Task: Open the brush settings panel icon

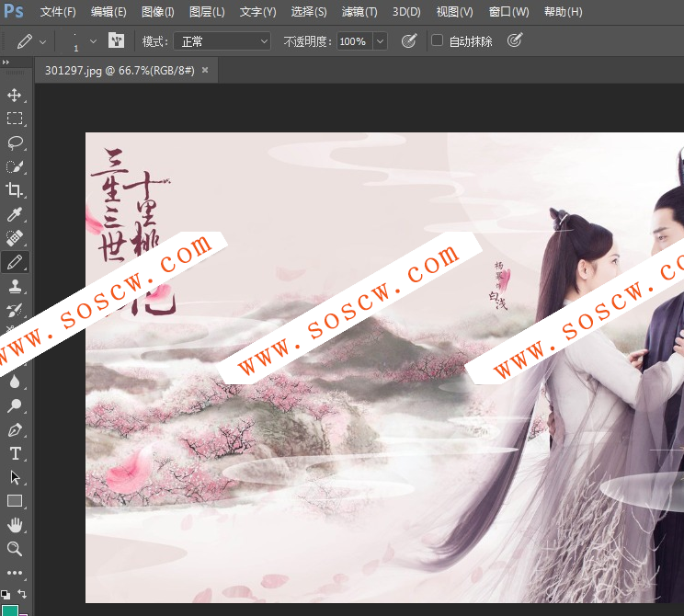Action: [x=116, y=40]
